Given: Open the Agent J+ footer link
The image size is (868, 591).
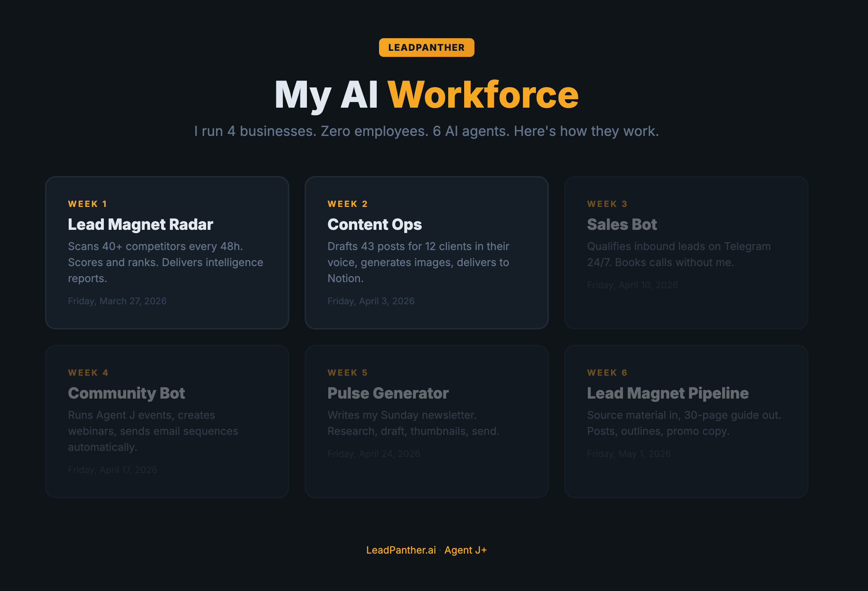Looking at the screenshot, I should tap(465, 550).
